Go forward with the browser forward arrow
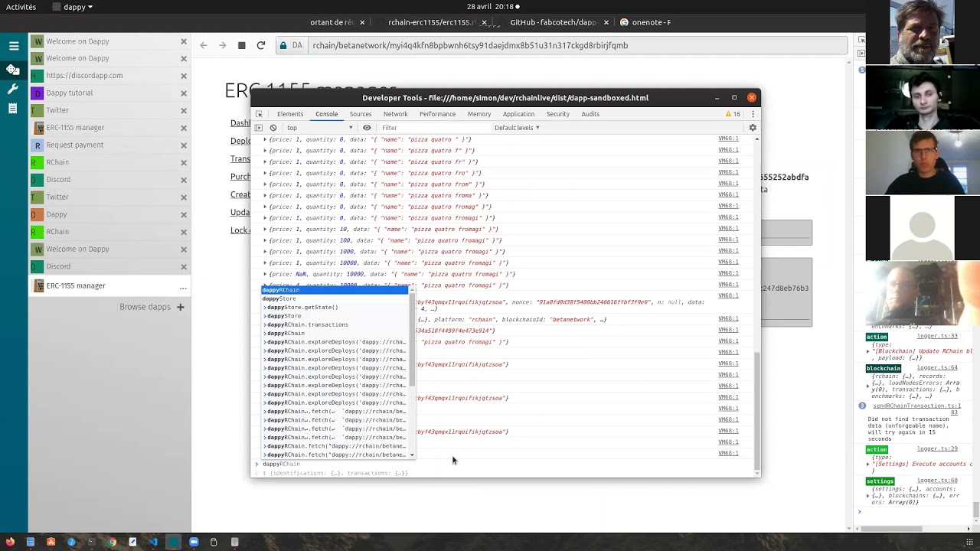Screen dimensions: 980x551 click(223, 45)
